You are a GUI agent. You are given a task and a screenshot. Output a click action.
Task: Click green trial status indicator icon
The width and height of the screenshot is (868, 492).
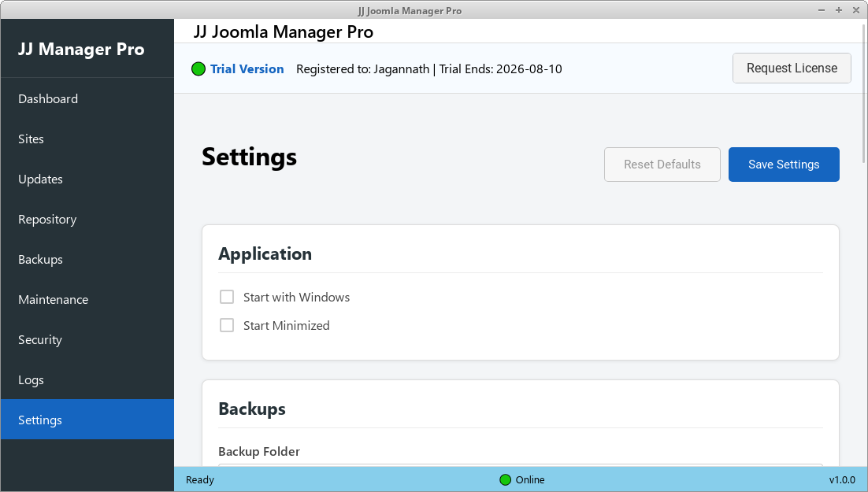[198, 69]
